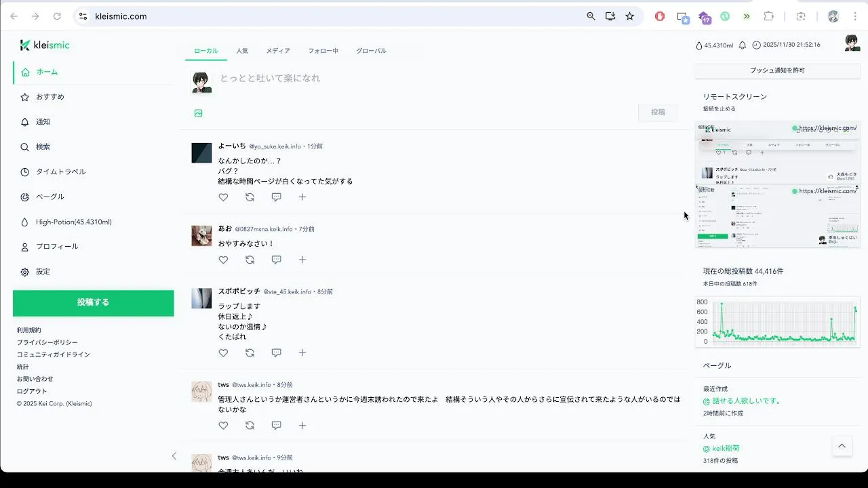Open notifications bell in the top bar
The height and width of the screenshot is (488, 868).
tap(743, 45)
